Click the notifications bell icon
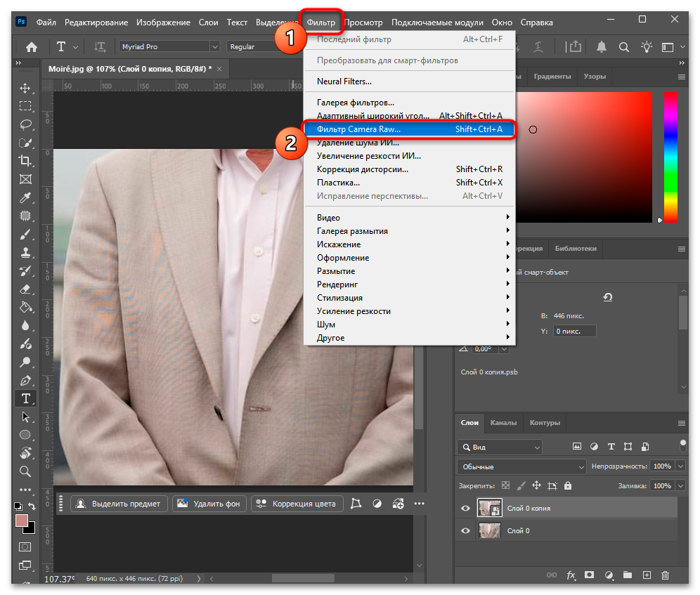This screenshot has height=595, width=700. pyautogui.click(x=602, y=47)
